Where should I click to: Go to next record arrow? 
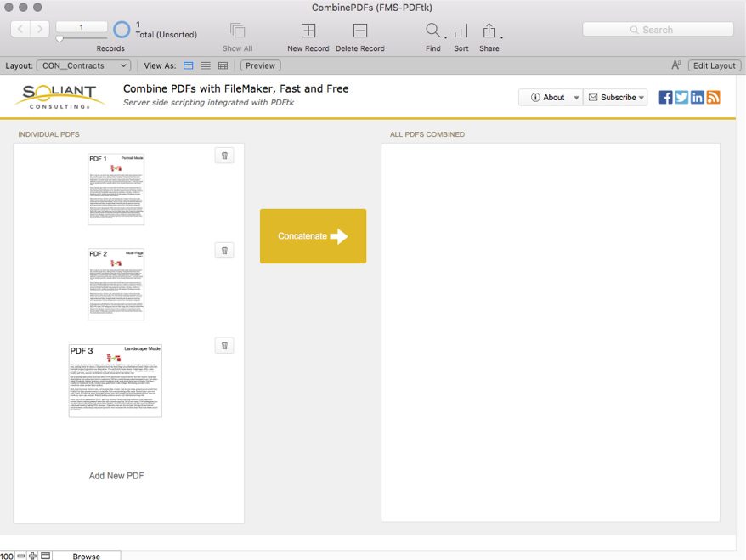coord(40,29)
